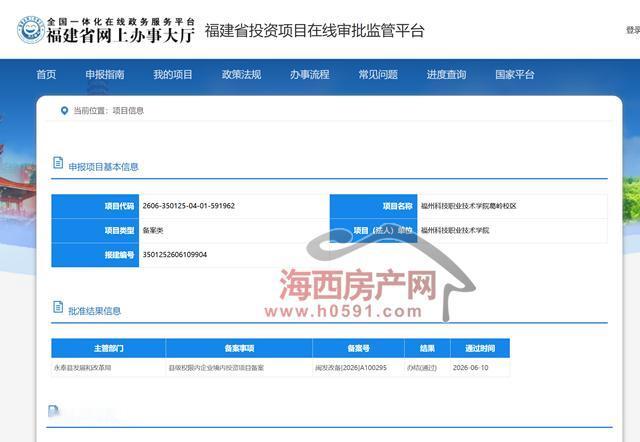Click the 批准结果信息 section heading

[x=95, y=311]
